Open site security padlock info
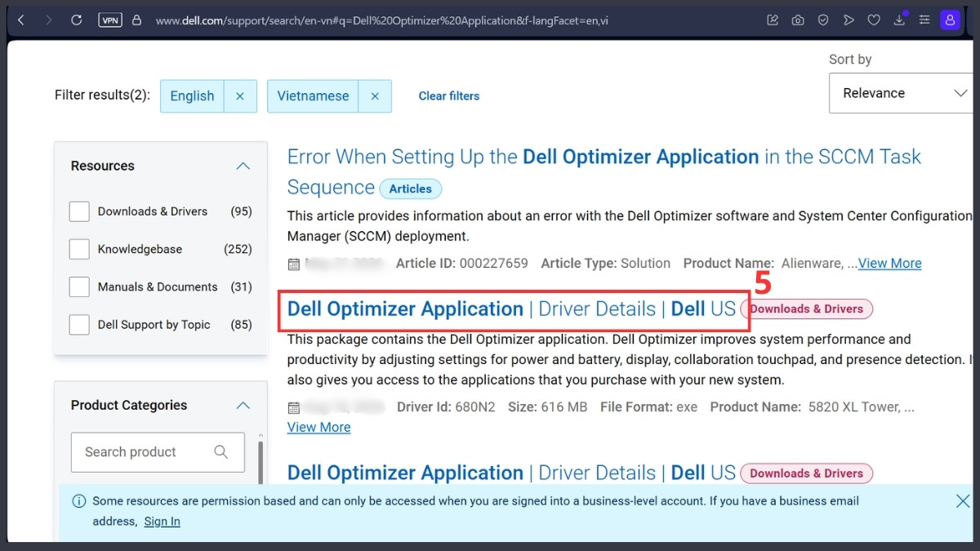Screen dimensions: 980x551 click(136, 20)
